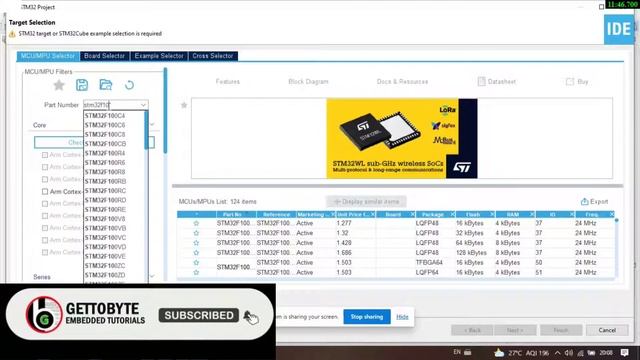Remove the Package column via its X

point(452,214)
